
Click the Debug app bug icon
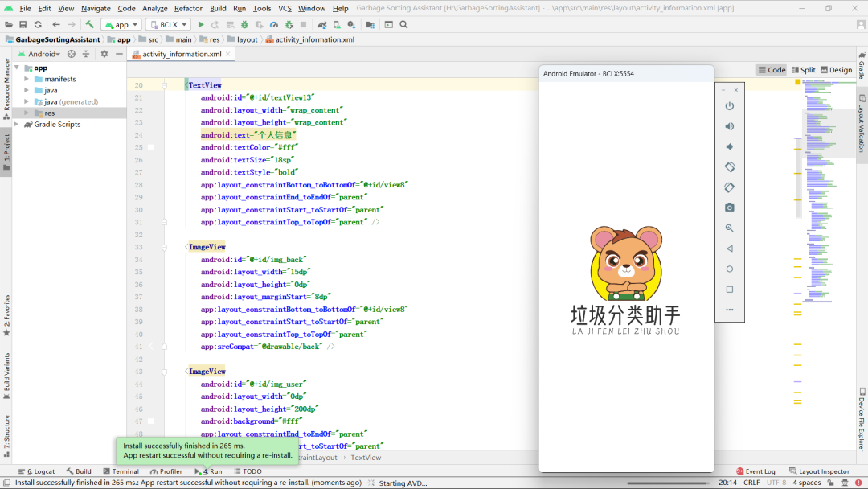coord(244,24)
